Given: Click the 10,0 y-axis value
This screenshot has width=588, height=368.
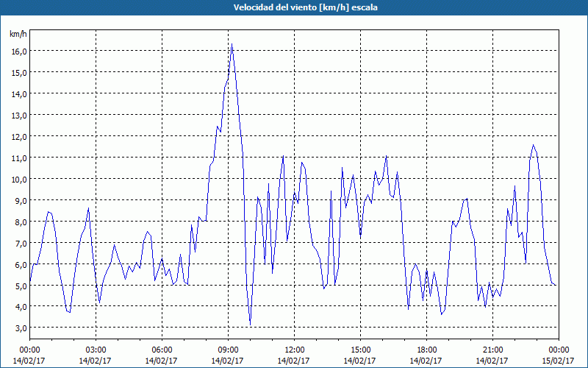Looking at the screenshot, I should click(19, 179).
